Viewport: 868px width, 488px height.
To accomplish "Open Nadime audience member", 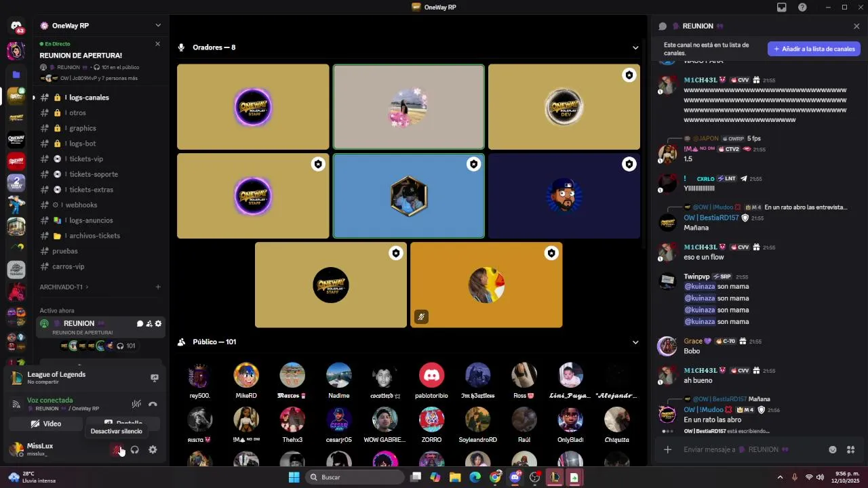I will (338, 381).
